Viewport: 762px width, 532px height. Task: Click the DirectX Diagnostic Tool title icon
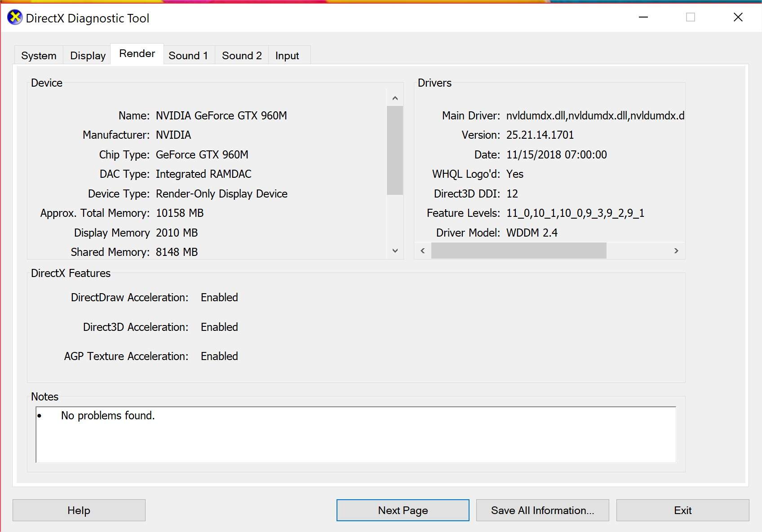pyautogui.click(x=15, y=18)
